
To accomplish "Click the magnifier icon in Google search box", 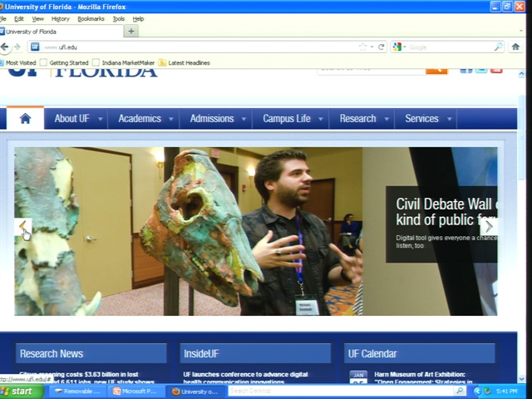I will coord(498,47).
